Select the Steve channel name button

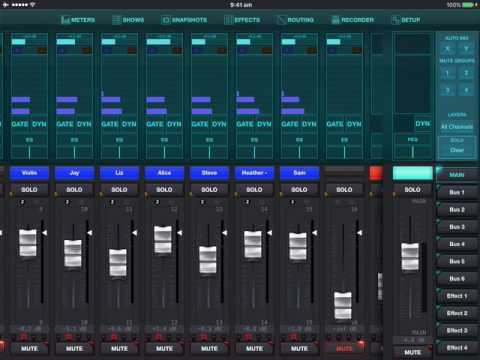209,173
